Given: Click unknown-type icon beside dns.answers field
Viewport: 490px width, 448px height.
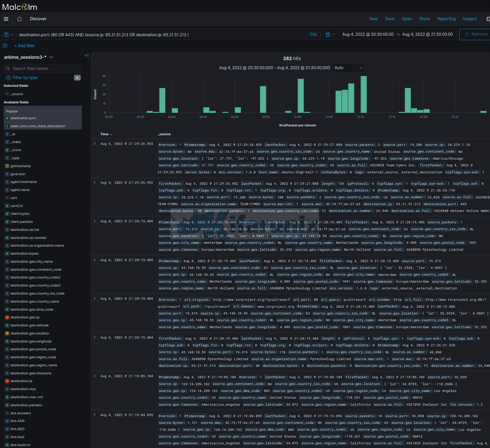Looking at the screenshot, I should click(7, 413).
